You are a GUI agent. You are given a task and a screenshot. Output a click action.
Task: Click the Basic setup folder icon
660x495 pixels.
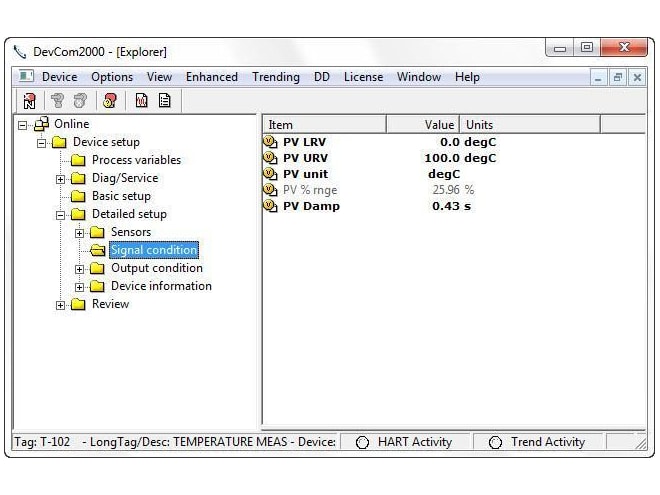78,196
